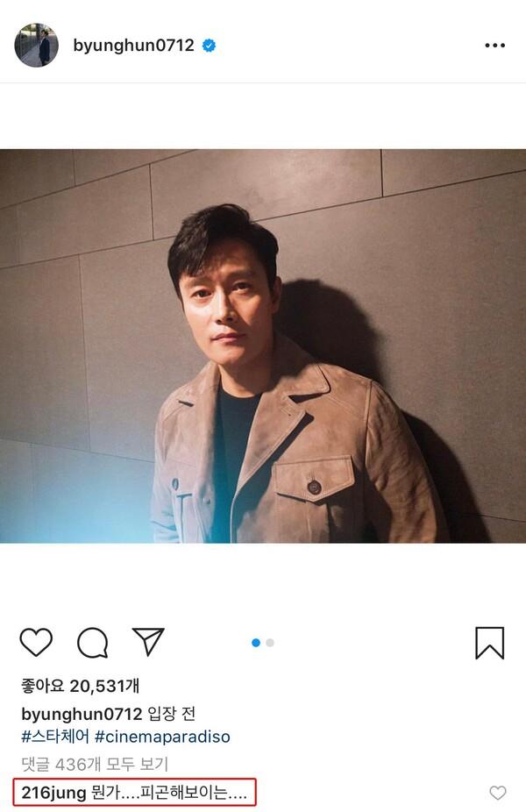Open the byunghun0712 profile avatar
Screen dimensions: 526x812
click(36, 45)
